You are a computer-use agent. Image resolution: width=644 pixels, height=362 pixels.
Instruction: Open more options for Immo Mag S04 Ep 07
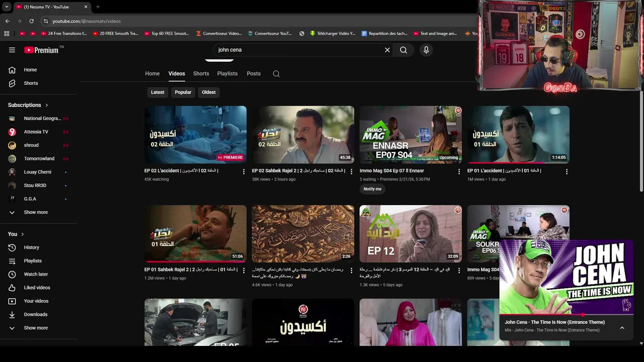coord(459,171)
